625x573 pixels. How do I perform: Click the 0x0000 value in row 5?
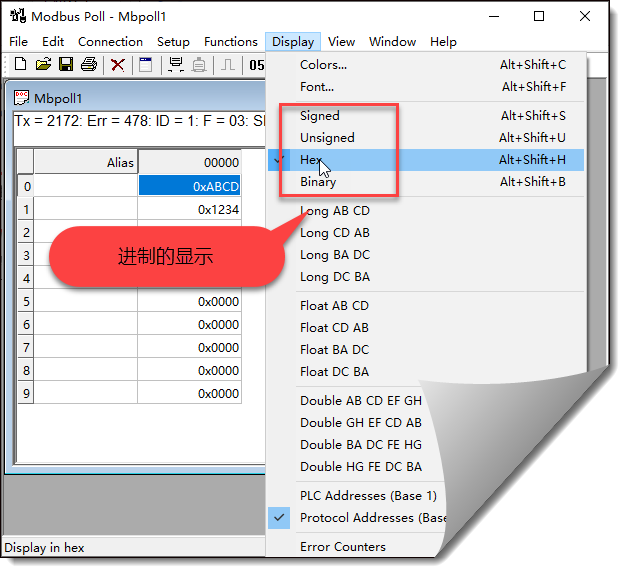(189, 302)
